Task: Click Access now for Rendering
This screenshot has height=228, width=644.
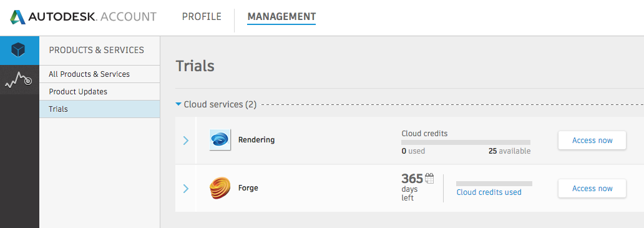Action: coord(592,141)
